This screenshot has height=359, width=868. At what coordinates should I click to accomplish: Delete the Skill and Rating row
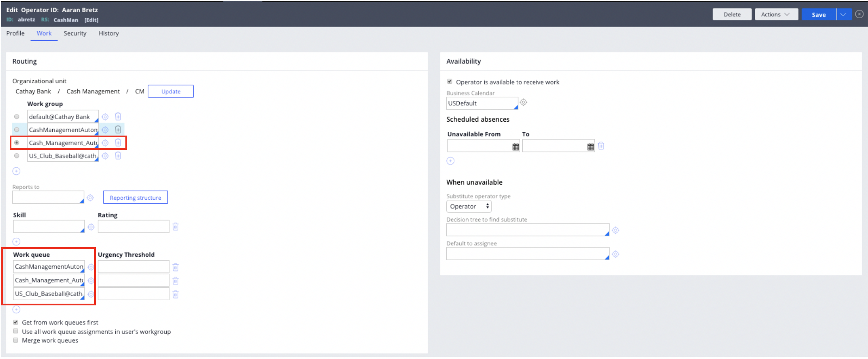[176, 227]
